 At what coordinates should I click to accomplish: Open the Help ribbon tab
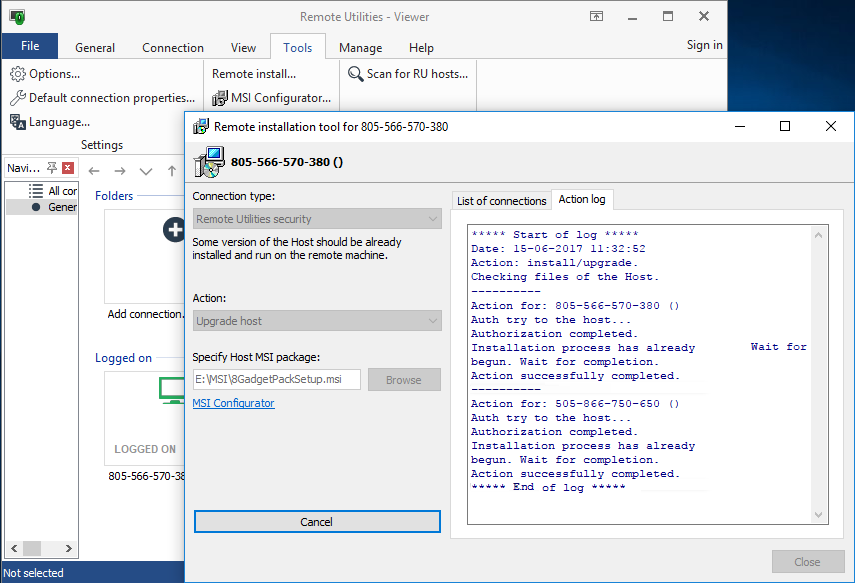click(x=422, y=48)
